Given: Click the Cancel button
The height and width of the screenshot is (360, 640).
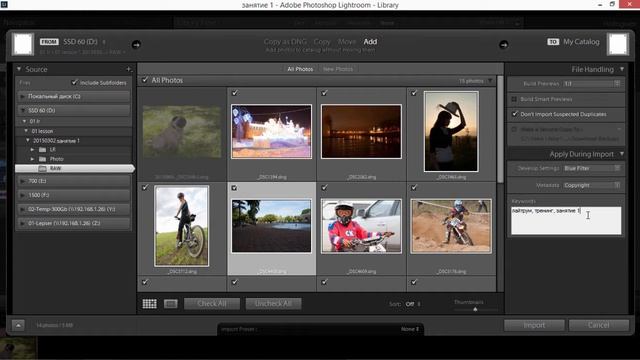Looking at the screenshot, I should point(599,325).
